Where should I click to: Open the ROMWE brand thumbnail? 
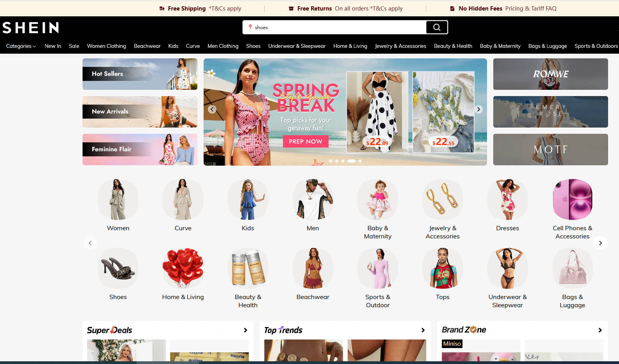tap(550, 74)
